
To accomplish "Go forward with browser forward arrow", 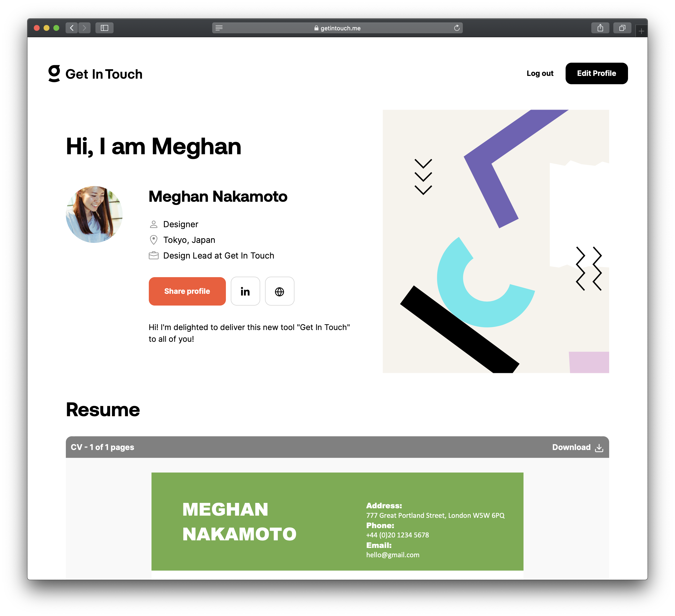I will pos(84,28).
